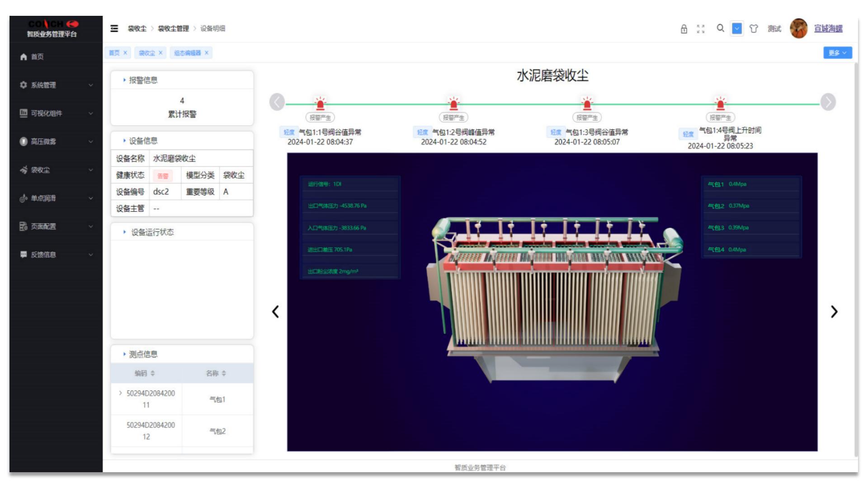
Task: Go to 首页 in the sidebar
Action: [x=38, y=56]
